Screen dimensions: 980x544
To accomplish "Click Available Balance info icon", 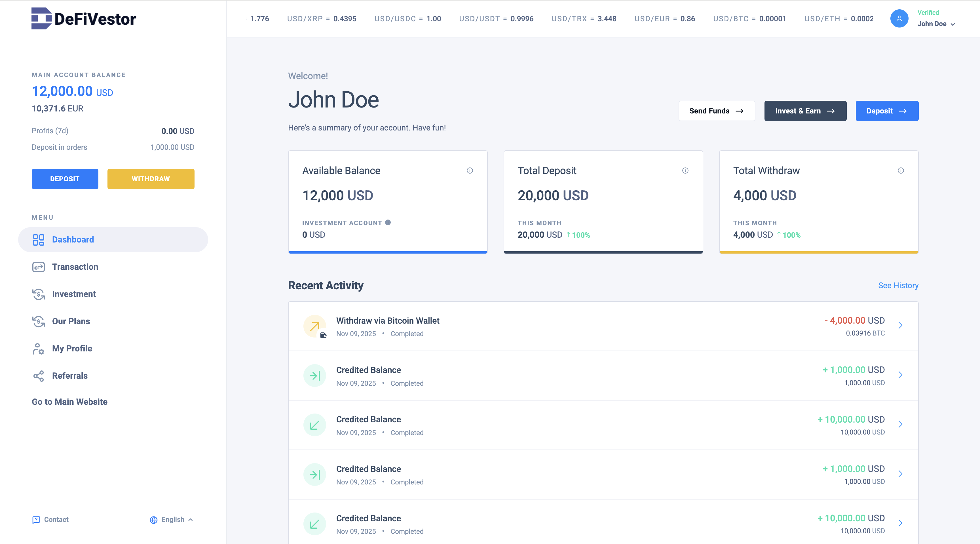I will pos(470,170).
